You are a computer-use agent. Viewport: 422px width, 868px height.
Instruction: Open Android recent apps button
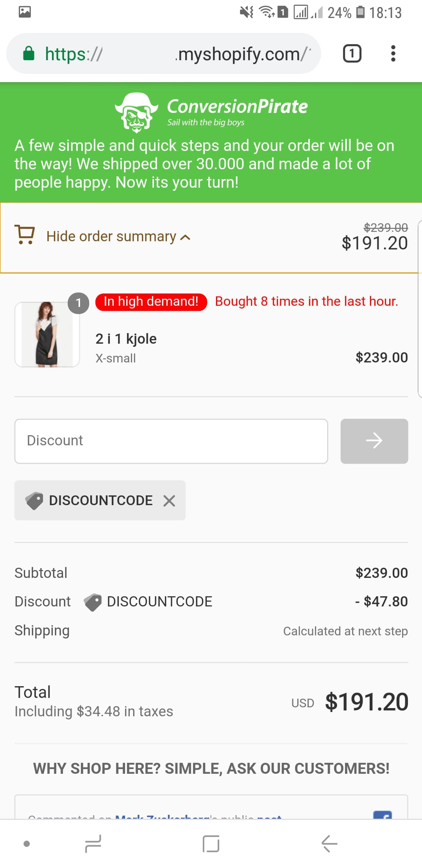click(x=93, y=843)
